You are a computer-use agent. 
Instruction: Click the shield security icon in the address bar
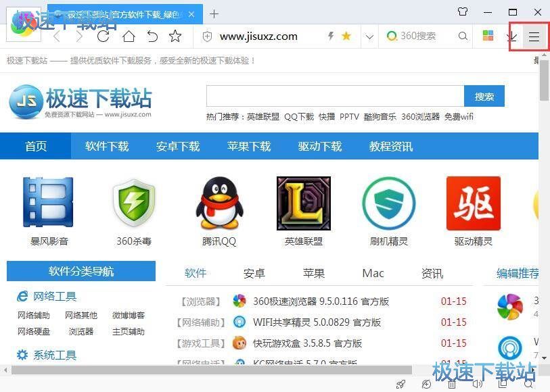(x=207, y=36)
